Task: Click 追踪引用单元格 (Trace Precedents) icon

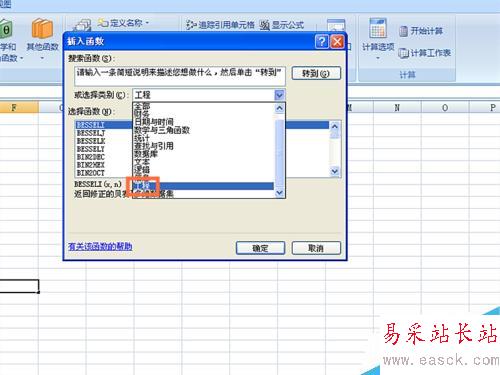Action: coord(191,25)
